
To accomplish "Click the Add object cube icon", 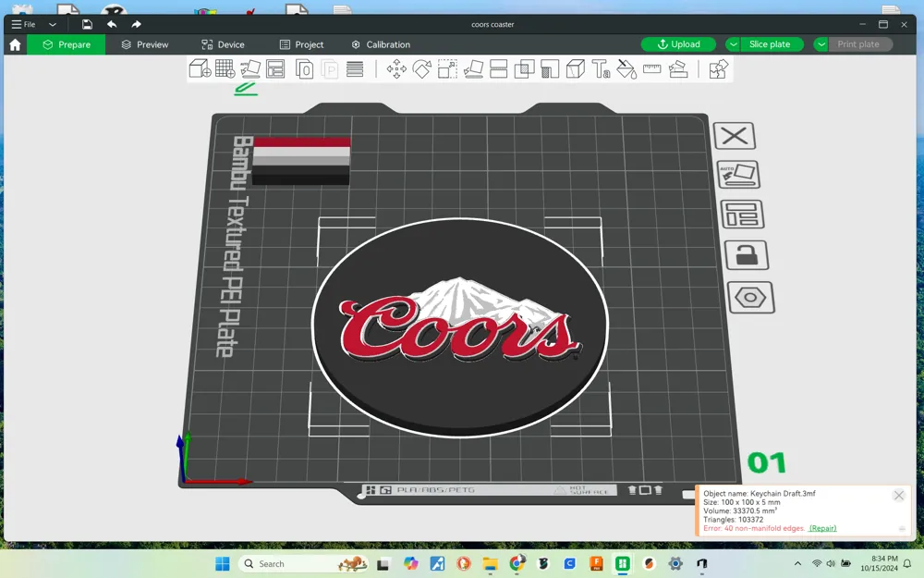I will coord(200,69).
